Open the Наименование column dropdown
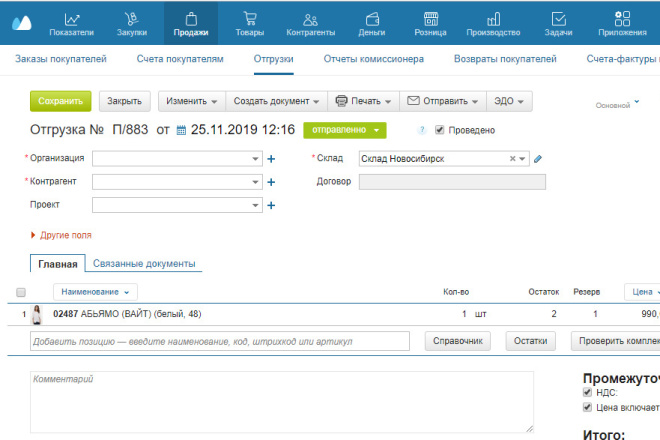 [95, 292]
